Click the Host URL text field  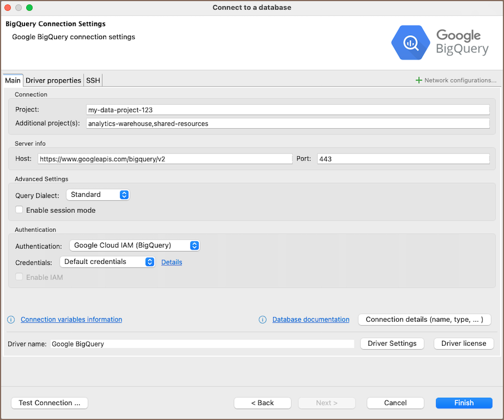(165, 159)
